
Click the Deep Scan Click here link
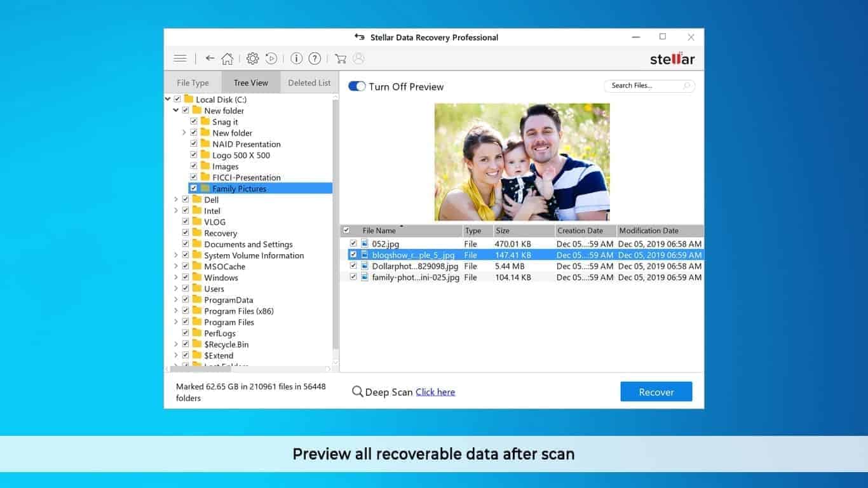pyautogui.click(x=435, y=392)
